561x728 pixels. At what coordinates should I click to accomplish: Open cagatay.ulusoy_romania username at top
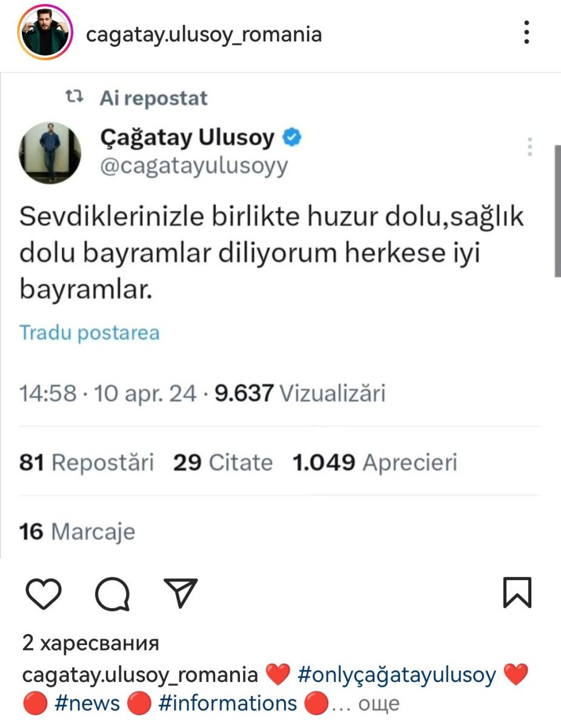(204, 35)
